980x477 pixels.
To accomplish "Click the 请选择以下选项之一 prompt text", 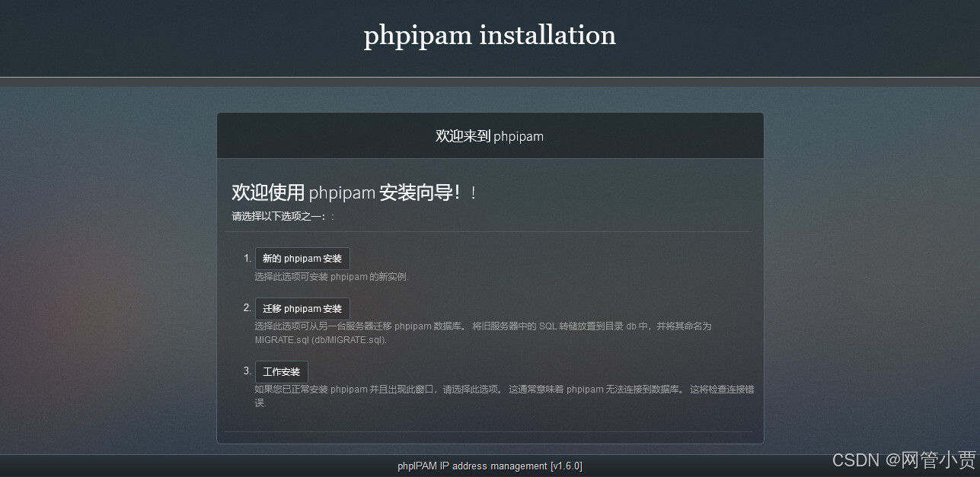I will (x=283, y=217).
